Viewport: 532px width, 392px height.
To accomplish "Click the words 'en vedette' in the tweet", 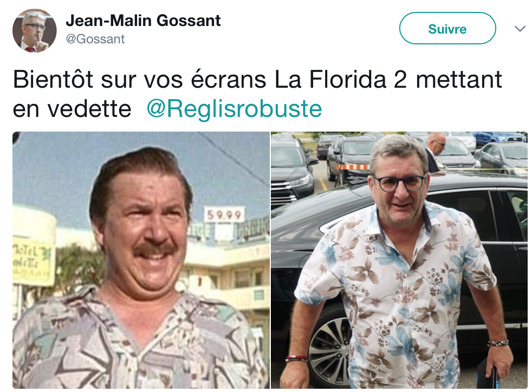I will (72, 109).
